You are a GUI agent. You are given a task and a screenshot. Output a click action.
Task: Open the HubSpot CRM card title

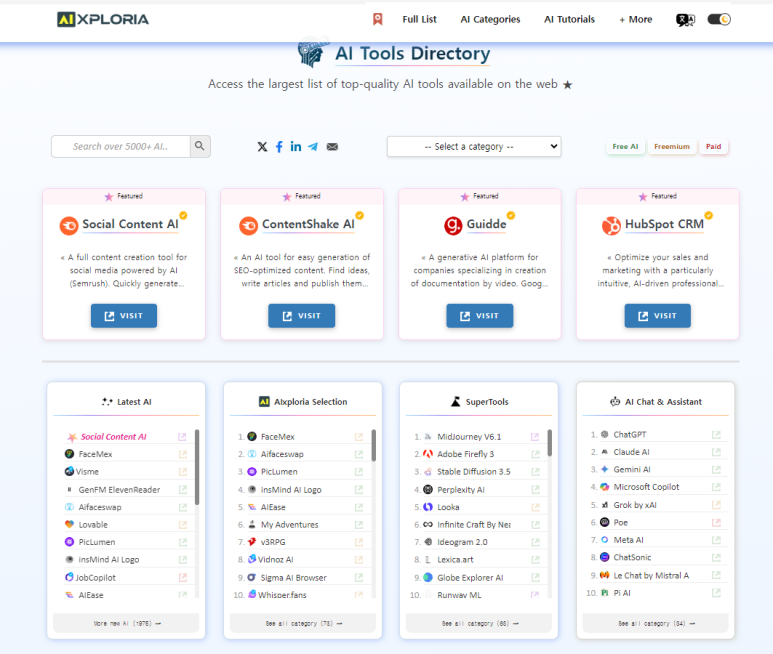tap(664, 224)
